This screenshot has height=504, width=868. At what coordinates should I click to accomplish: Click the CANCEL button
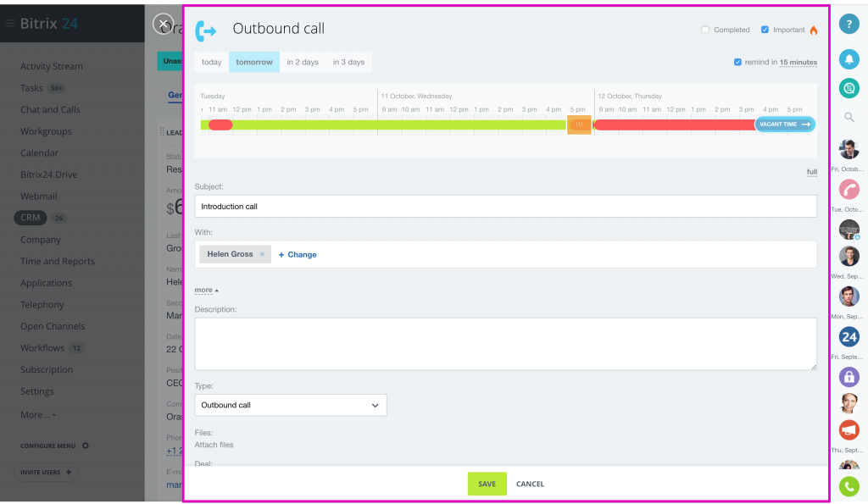pos(531,484)
